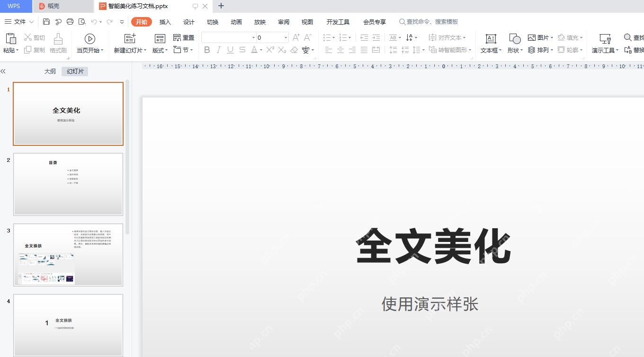Open the customize quick access toolbar dropdown
Image resolution: width=644 pixels, height=357 pixels.
pos(122,22)
